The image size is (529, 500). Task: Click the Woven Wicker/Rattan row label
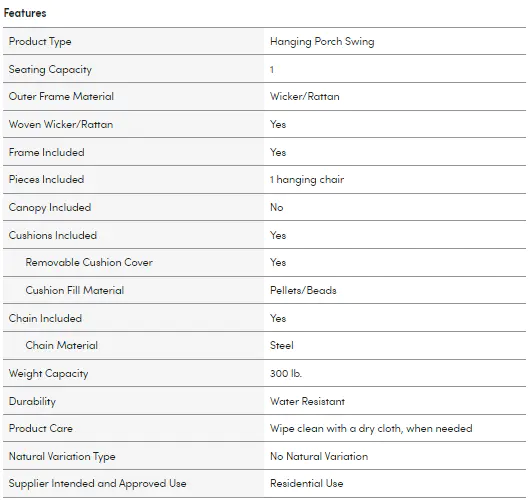point(61,124)
